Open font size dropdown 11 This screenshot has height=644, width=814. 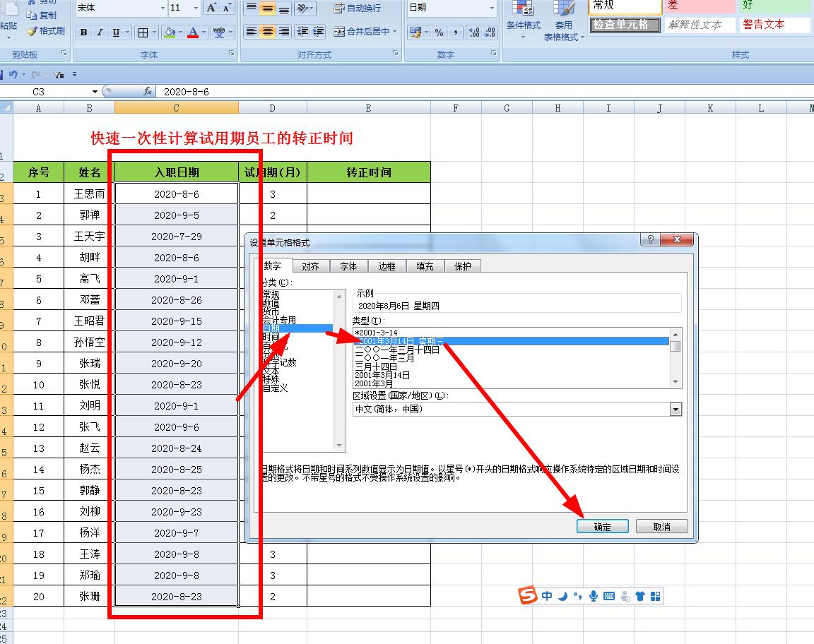(196, 8)
